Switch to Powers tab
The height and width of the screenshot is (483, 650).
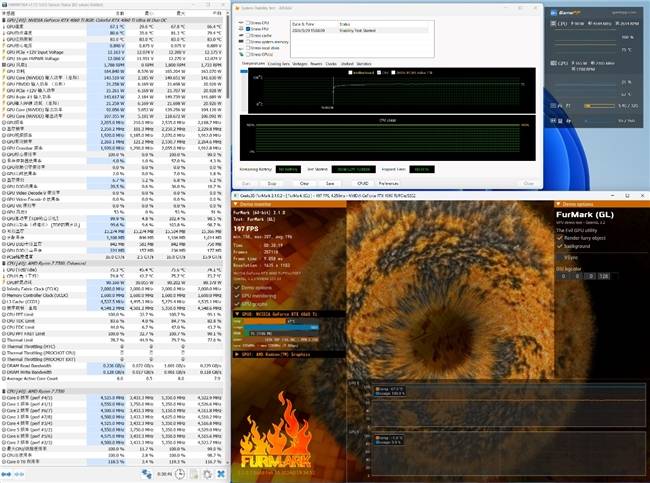coord(316,64)
